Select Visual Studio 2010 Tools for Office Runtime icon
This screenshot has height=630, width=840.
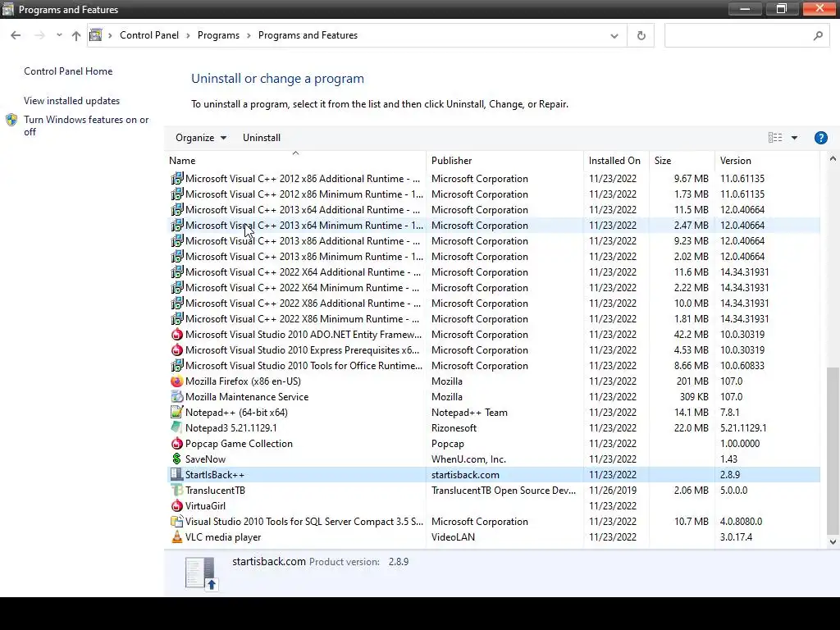point(177,366)
